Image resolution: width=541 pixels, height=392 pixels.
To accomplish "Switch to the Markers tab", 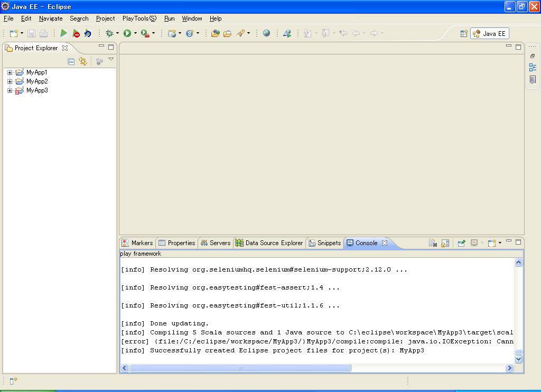I will (138, 243).
